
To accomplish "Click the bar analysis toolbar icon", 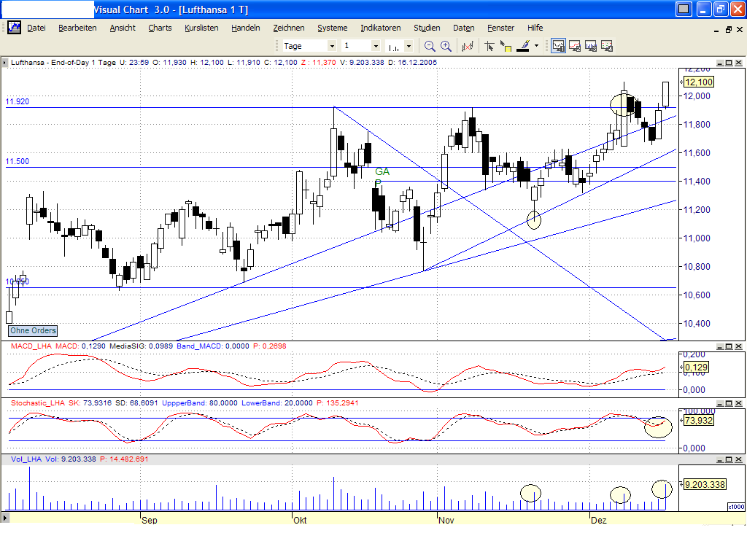I will tap(466, 45).
